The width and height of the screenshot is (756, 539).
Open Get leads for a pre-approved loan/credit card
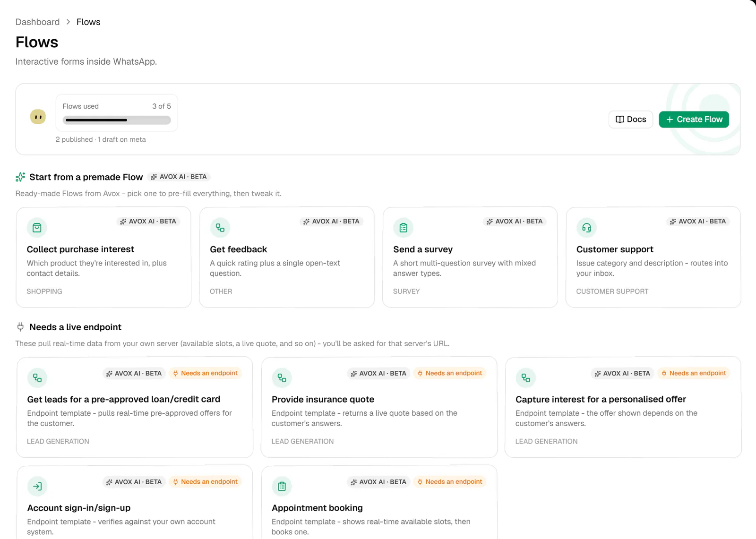tap(124, 400)
